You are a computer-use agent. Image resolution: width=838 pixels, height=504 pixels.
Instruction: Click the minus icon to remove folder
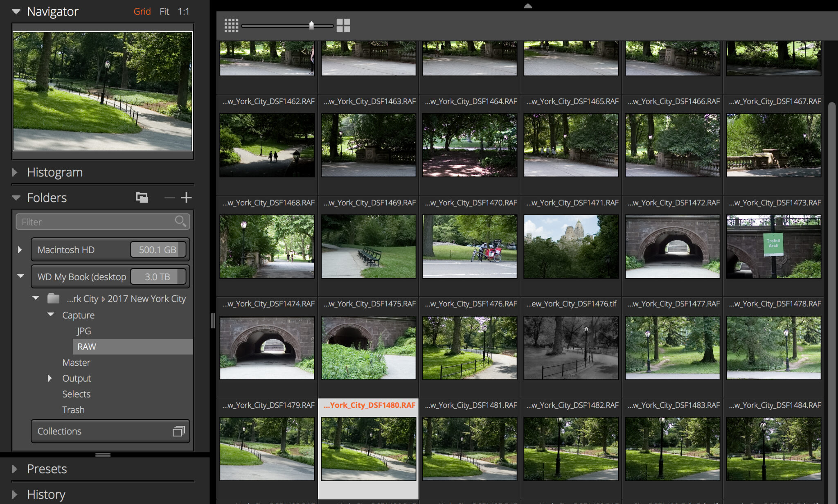[169, 198]
